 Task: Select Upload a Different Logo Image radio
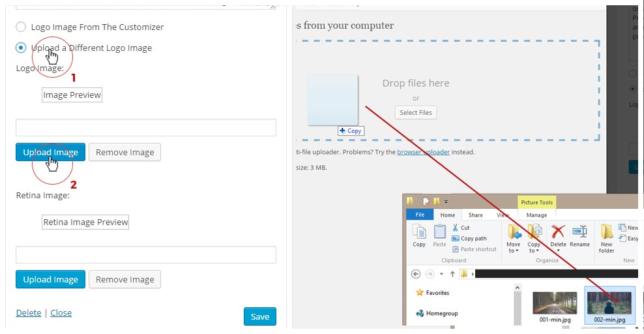(22, 48)
